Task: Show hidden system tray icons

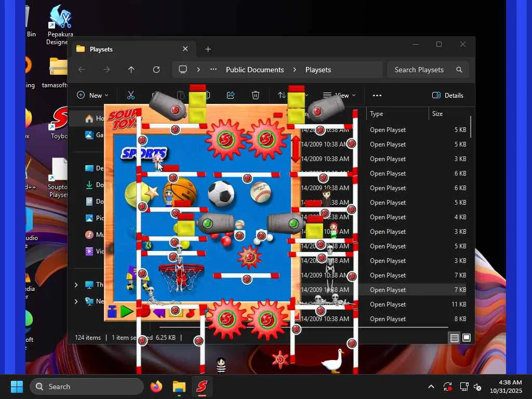Action: pyautogui.click(x=431, y=387)
